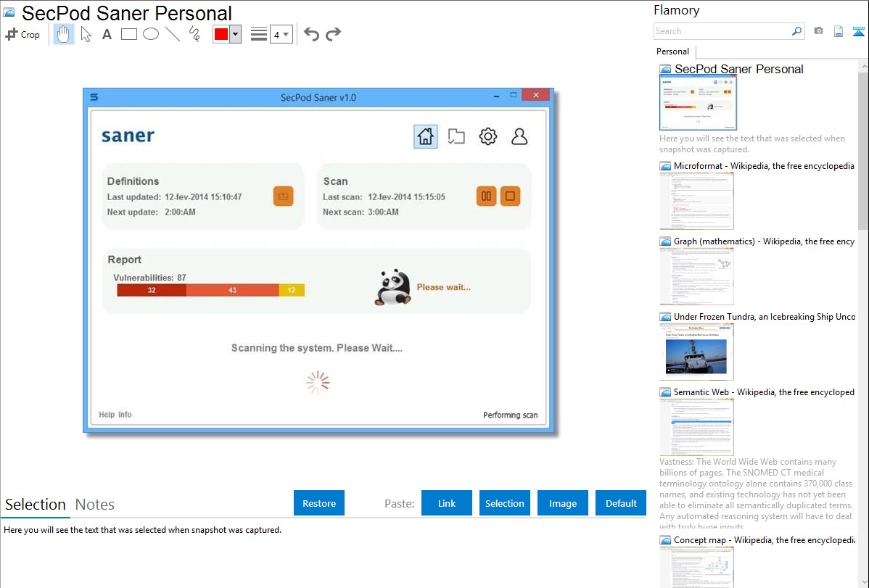Viewport: 869px width, 588px height.
Task: Click the orange 43 vulnerabilities segment
Action: click(232, 290)
